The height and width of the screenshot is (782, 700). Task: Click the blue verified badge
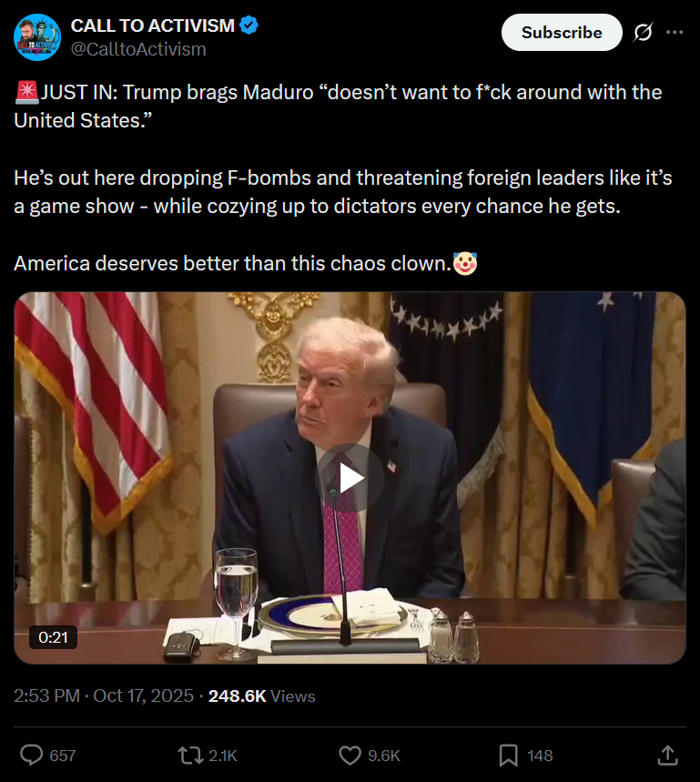tap(249, 25)
